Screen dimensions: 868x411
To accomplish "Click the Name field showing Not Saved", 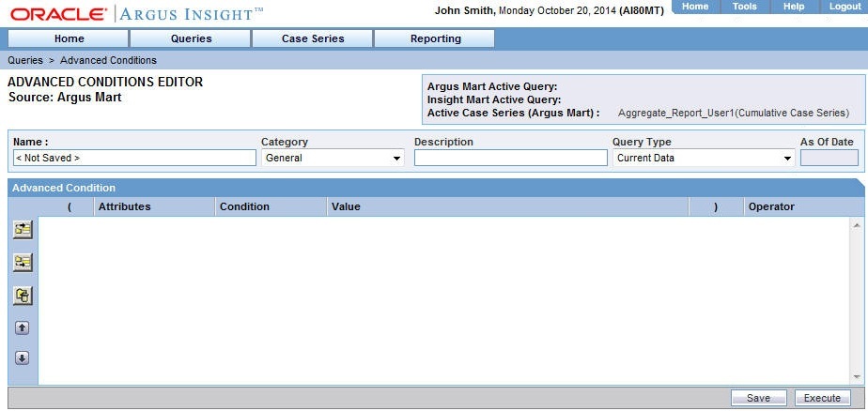I will click(134, 159).
